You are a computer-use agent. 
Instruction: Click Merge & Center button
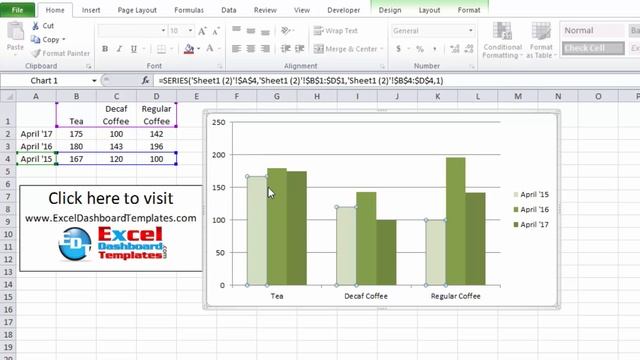[345, 49]
